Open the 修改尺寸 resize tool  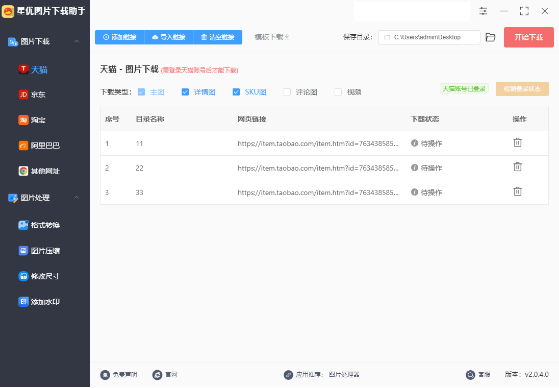[39, 276]
